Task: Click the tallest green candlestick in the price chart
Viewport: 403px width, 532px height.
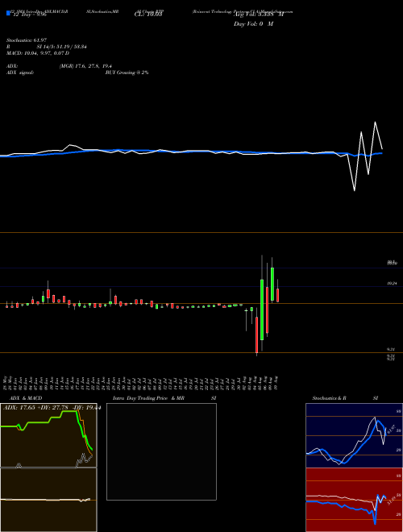Action: coord(262,310)
